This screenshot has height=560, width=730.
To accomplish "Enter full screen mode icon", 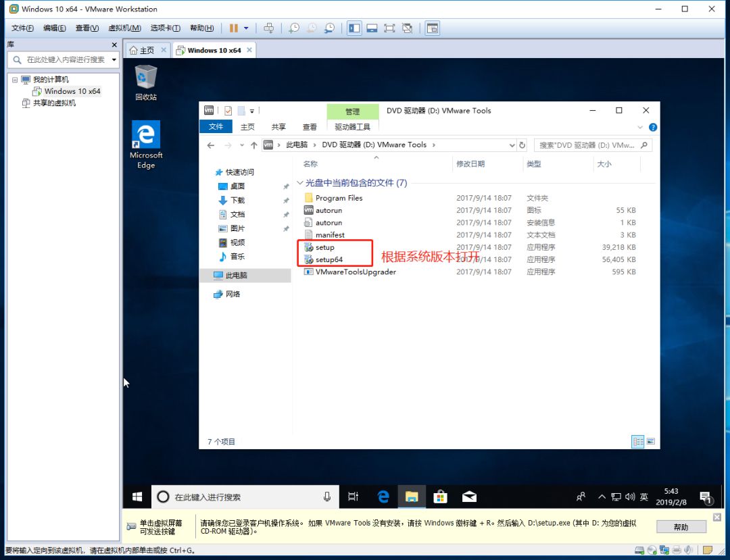I will click(389, 28).
